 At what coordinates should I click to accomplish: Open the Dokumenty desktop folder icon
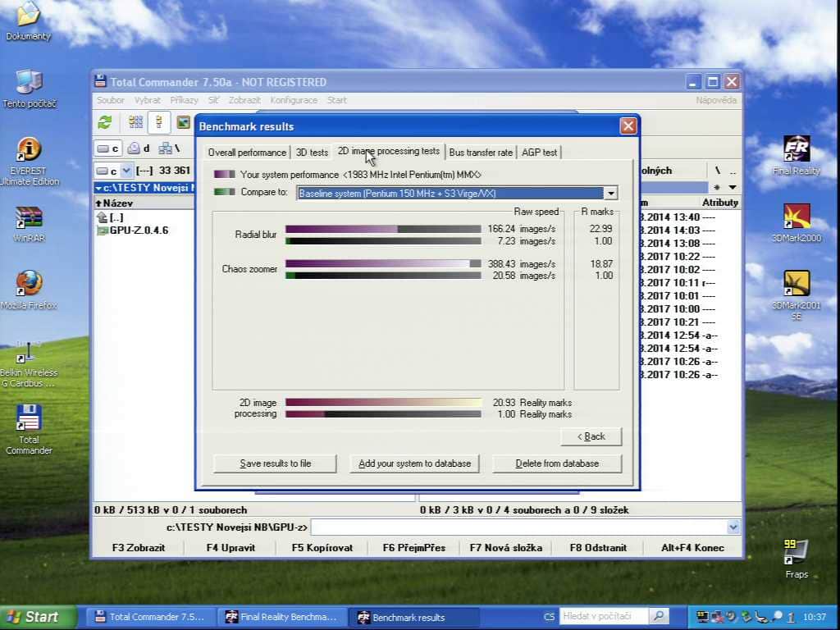pos(28,21)
